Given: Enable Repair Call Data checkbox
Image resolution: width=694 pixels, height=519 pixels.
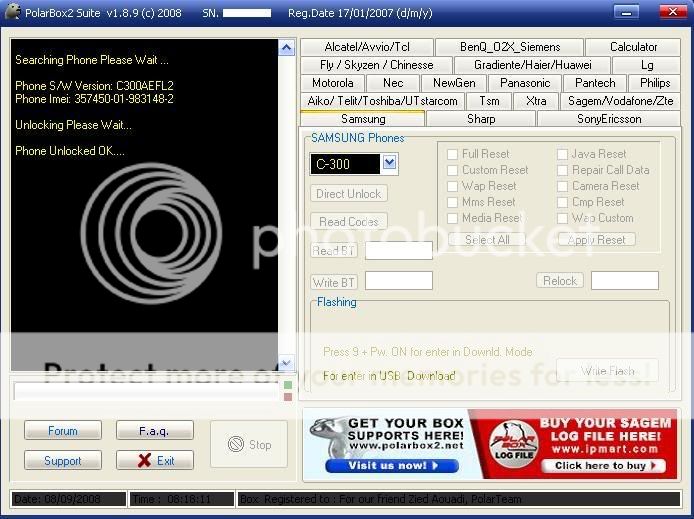Looking at the screenshot, I should pos(562,170).
